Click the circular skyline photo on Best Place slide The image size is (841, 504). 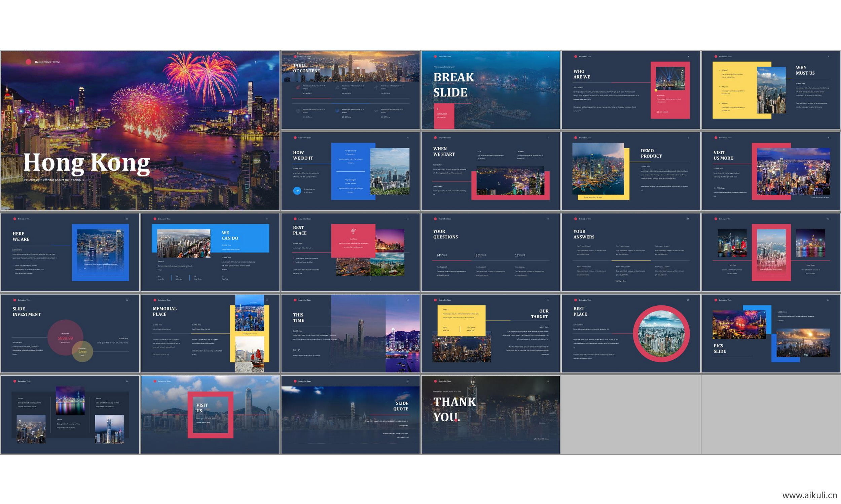point(661,334)
